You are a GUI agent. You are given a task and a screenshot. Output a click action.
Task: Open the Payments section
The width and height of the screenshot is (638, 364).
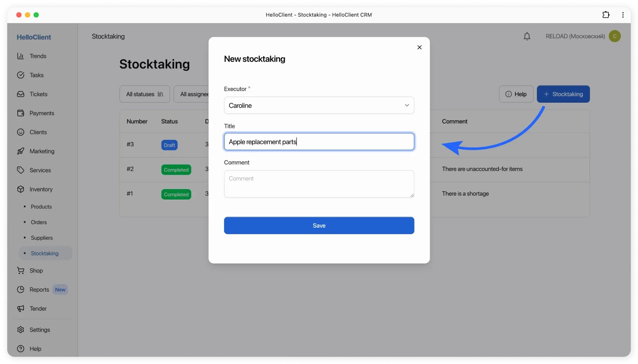[x=41, y=113]
